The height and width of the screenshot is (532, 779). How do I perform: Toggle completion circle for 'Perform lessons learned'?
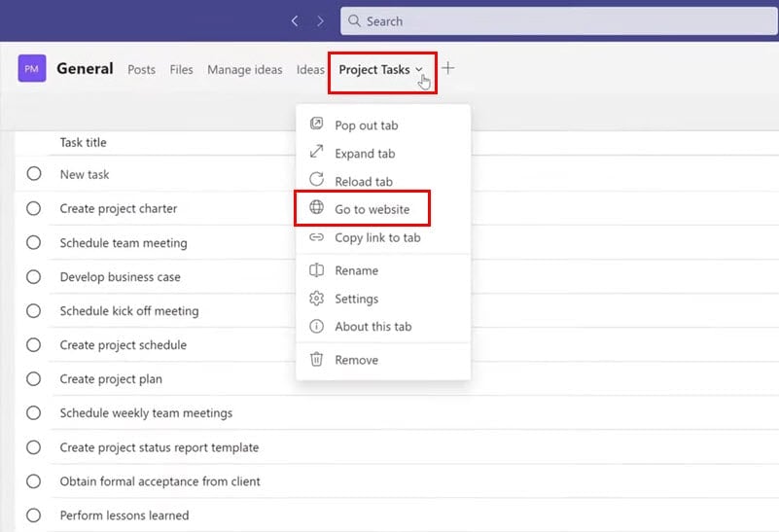click(34, 514)
